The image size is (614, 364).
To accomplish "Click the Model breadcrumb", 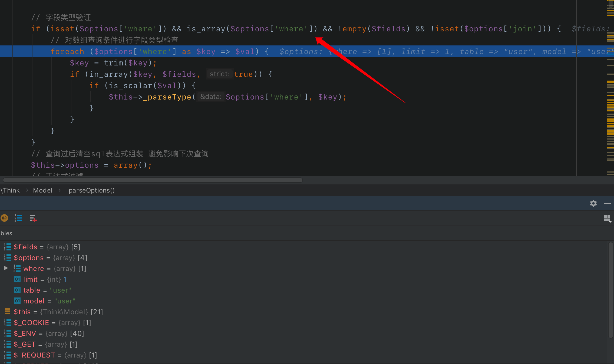I will point(42,190).
